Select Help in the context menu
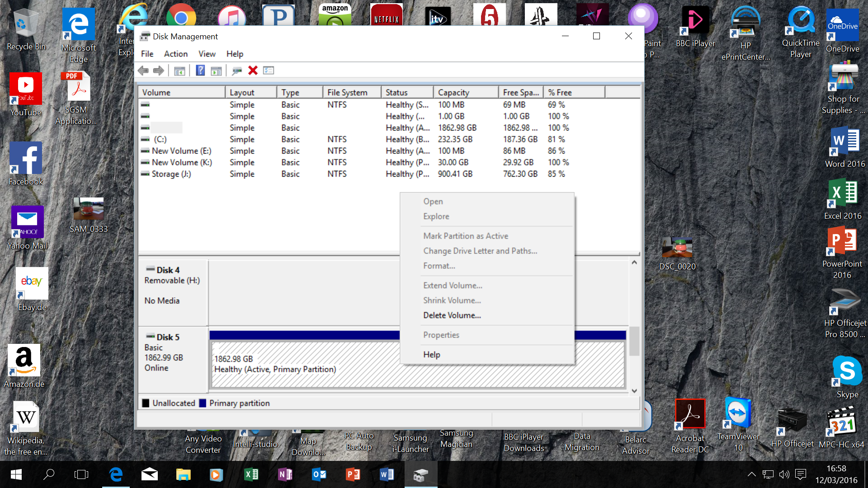 [x=432, y=355]
